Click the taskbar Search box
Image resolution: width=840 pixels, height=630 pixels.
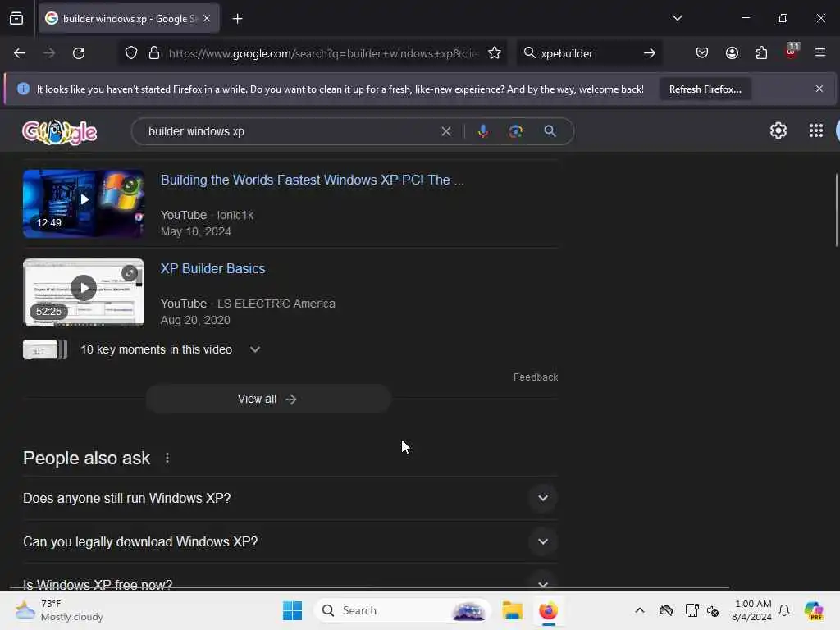tap(402, 610)
